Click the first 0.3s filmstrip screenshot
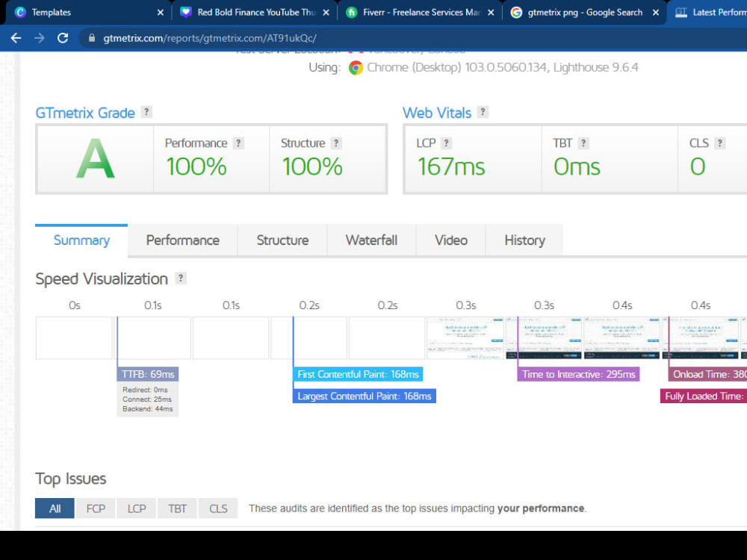This screenshot has width=747, height=560. [x=465, y=337]
